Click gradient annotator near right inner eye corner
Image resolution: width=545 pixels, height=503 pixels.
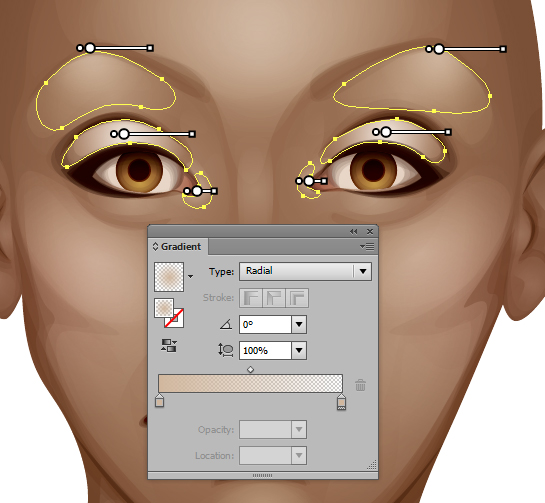point(309,181)
